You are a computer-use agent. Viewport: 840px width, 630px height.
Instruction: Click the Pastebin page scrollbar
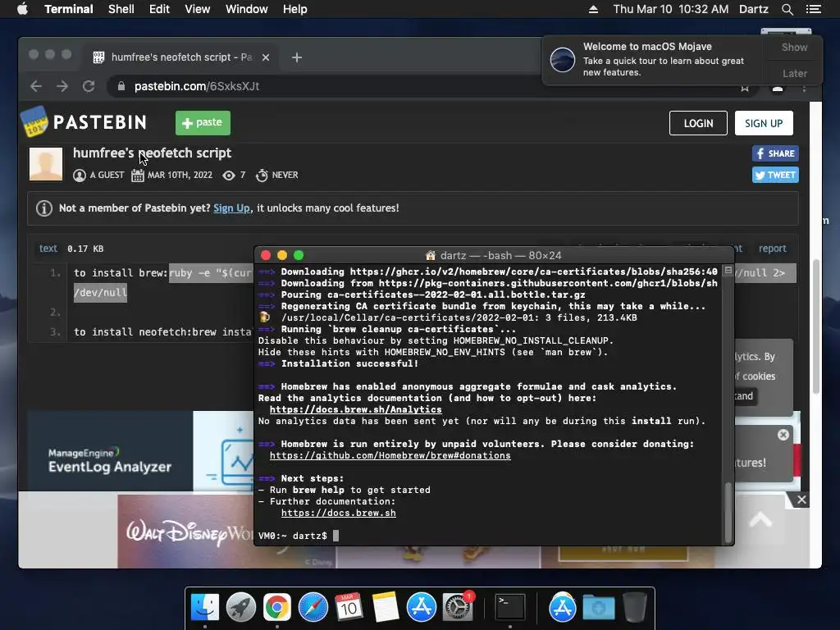point(815,326)
